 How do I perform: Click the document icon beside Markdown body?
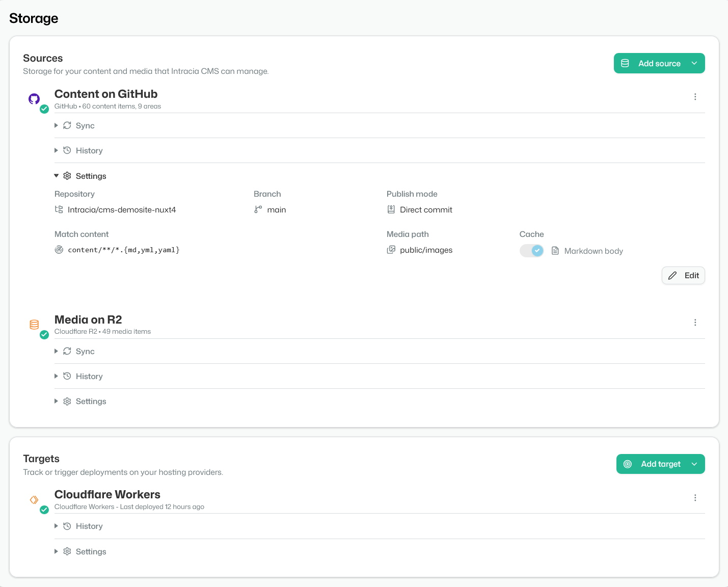coord(555,251)
